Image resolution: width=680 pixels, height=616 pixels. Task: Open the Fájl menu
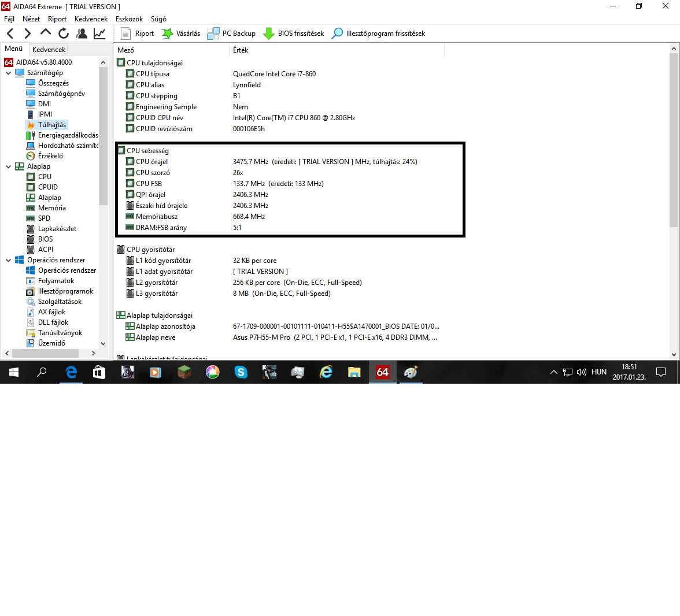[9, 19]
